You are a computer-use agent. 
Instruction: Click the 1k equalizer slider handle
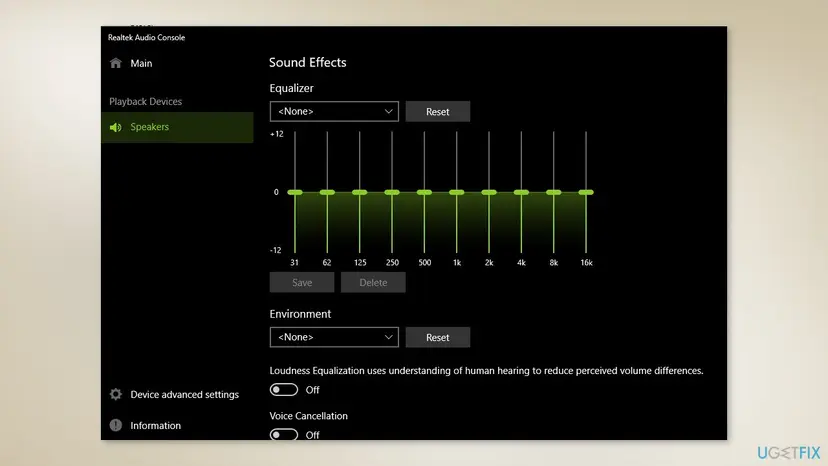coord(457,192)
